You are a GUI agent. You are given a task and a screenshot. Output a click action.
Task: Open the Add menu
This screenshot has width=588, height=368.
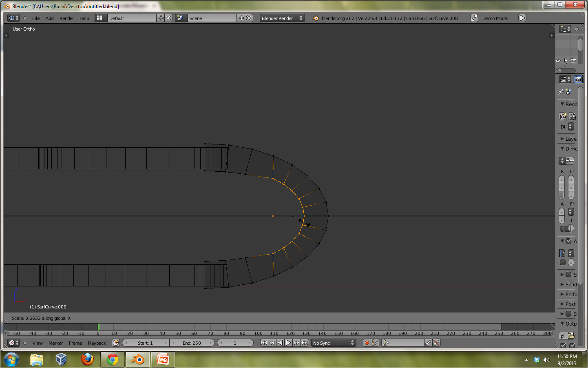(x=50, y=18)
